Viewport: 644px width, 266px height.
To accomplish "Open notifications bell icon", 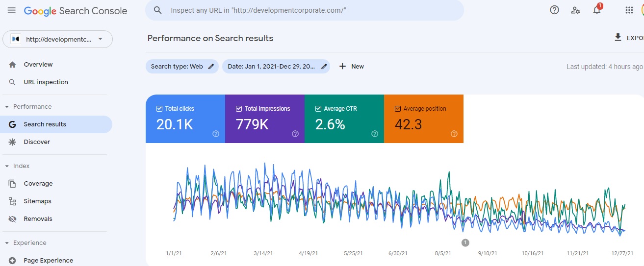I will (597, 10).
